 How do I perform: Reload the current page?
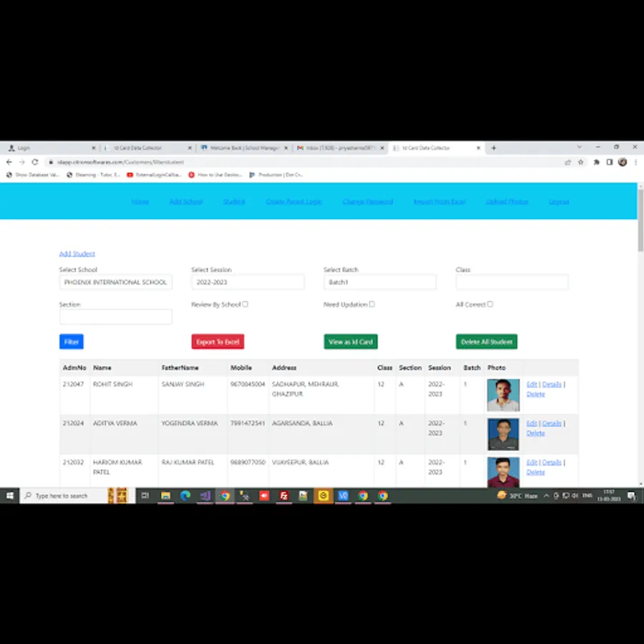coord(35,162)
